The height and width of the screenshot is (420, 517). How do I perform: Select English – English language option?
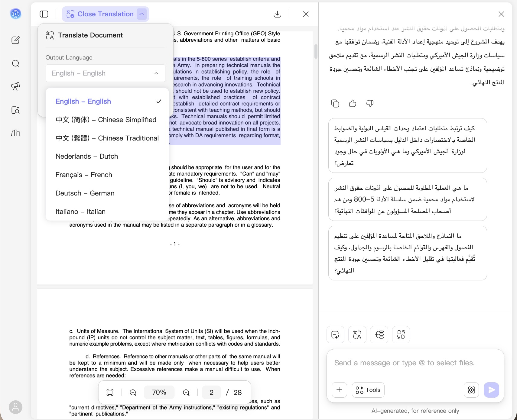(x=107, y=101)
